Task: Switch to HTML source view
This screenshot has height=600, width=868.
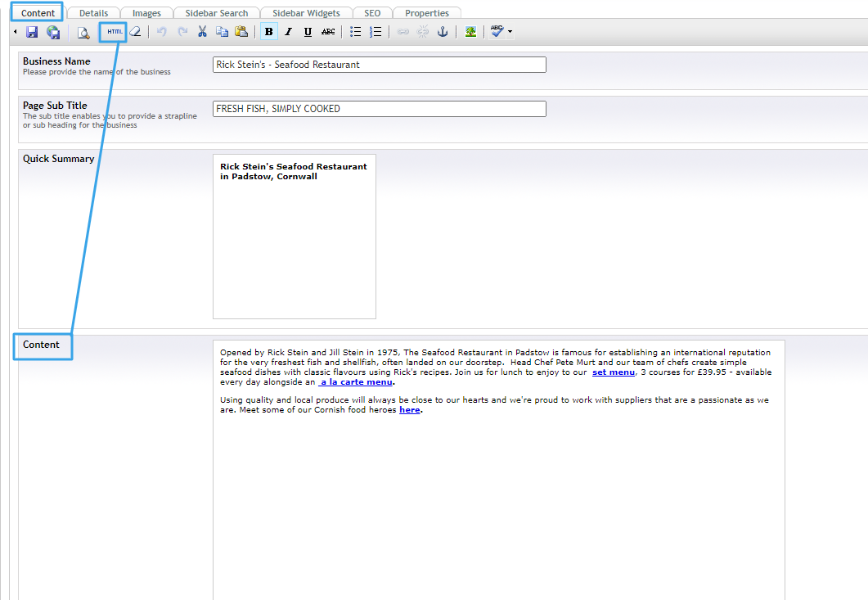Action: coord(115,32)
